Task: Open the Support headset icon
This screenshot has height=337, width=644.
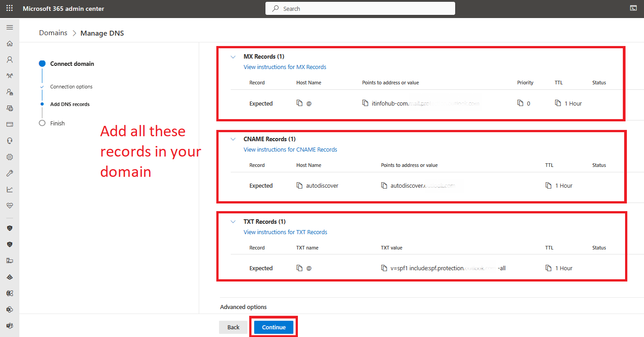Action: coord(9,141)
